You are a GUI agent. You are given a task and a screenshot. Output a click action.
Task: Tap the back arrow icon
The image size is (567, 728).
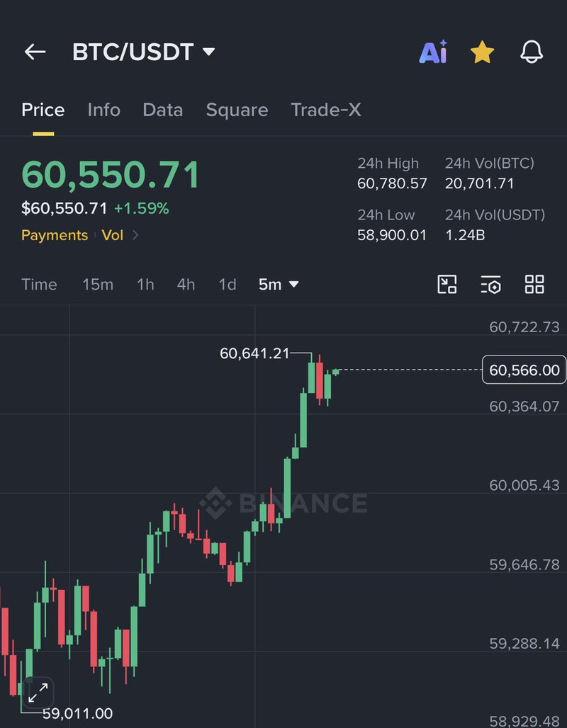coord(35,52)
